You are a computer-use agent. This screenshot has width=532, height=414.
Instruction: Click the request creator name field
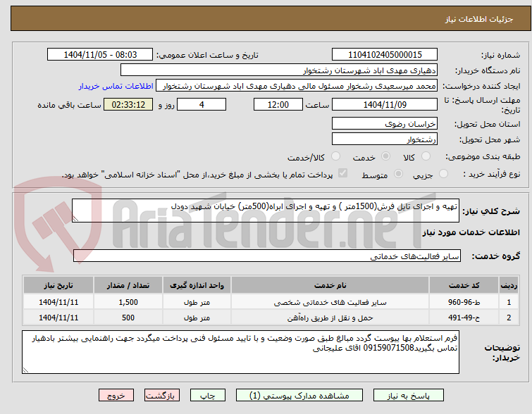pyautogui.click(x=297, y=86)
